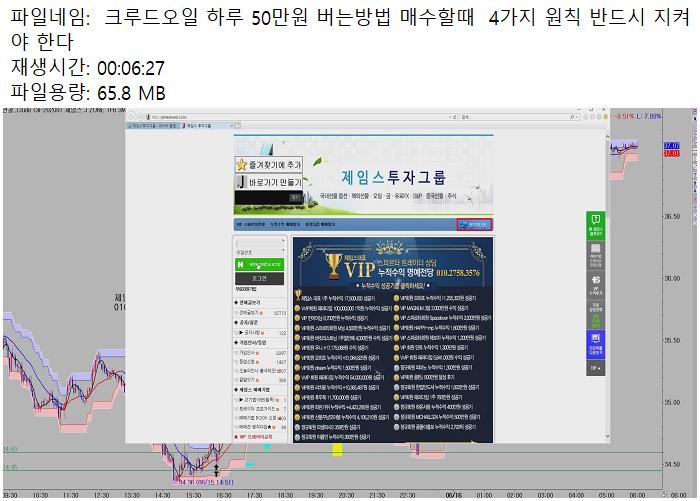Screen dimensions: 700x501
Task: Click the search magnifier icon in browser
Action: coord(572,117)
